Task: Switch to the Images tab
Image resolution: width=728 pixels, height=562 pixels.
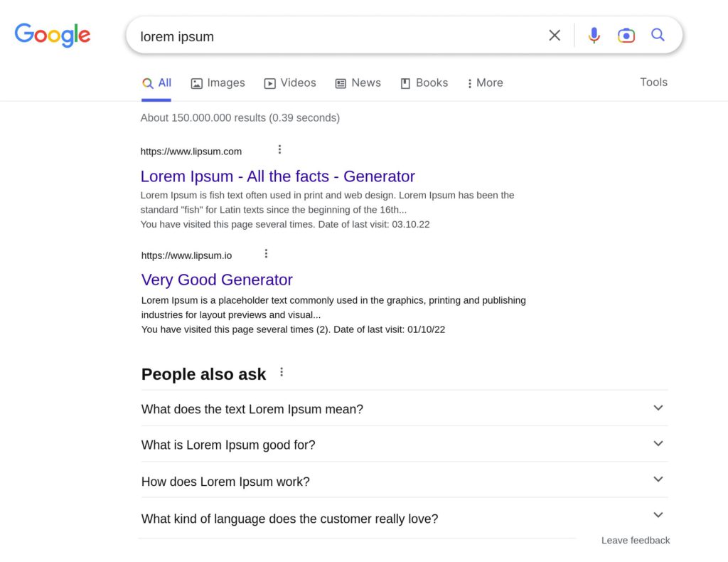Action: coord(218,83)
